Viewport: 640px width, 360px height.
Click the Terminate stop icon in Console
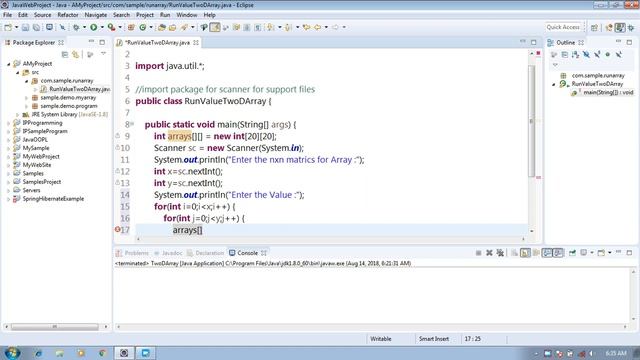click(x=478, y=253)
